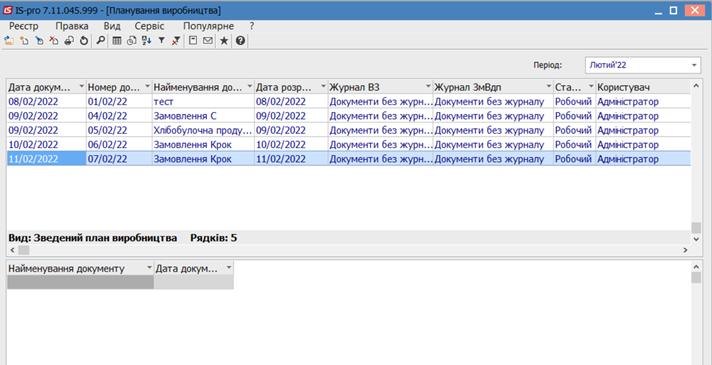Click the refresh toolbar icon
This screenshot has width=712, height=365.
click(x=84, y=41)
